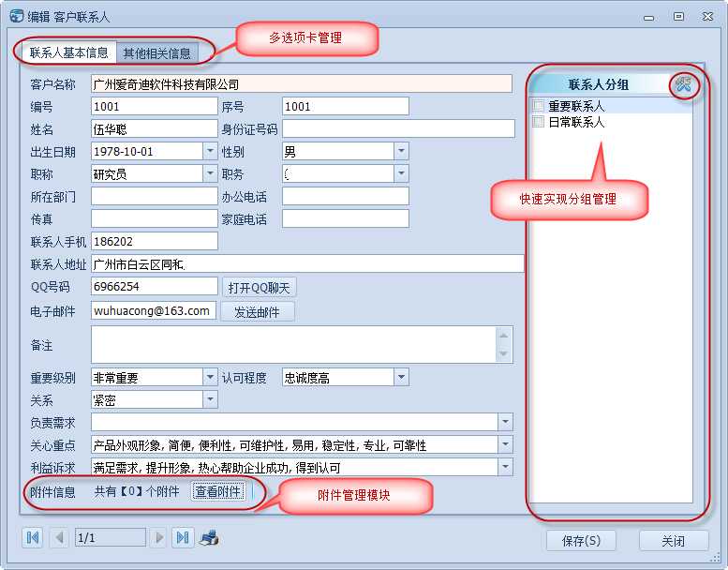
Task: Close window with the title bar X
Action: coord(707,17)
